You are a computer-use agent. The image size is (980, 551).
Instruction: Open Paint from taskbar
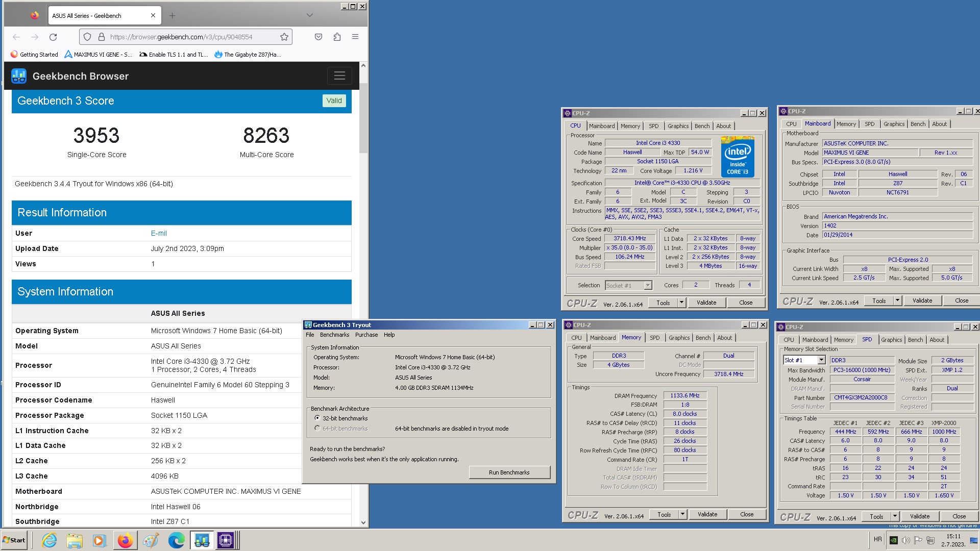(151, 540)
